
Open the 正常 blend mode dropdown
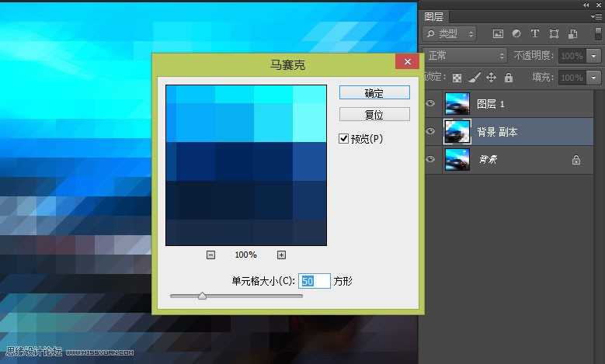[x=465, y=56]
